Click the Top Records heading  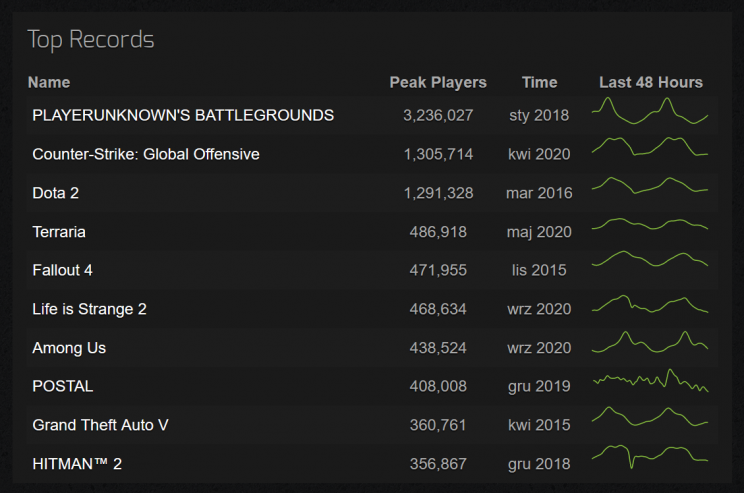point(91,40)
